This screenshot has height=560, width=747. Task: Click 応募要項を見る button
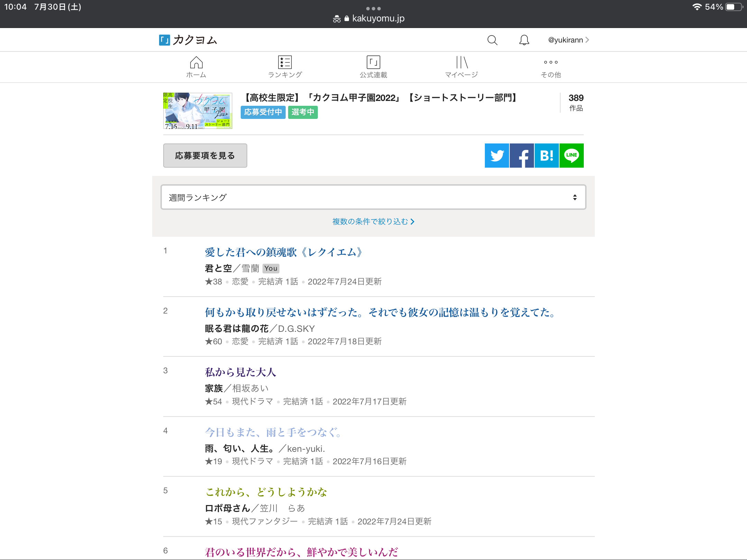[x=205, y=156]
